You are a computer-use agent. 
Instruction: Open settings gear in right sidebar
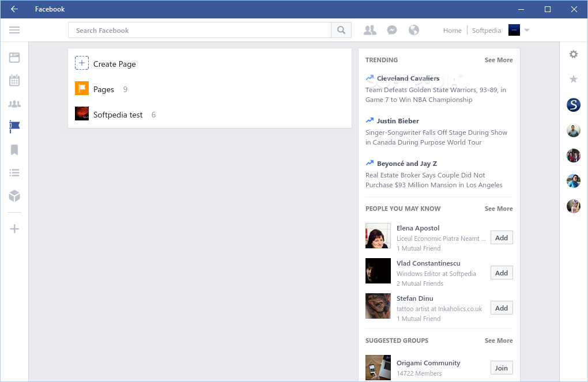click(574, 54)
